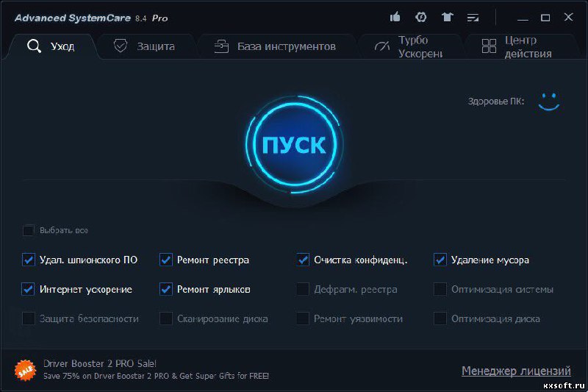
Task: Uncheck Удаление мусора checkbox
Action: 440,260
